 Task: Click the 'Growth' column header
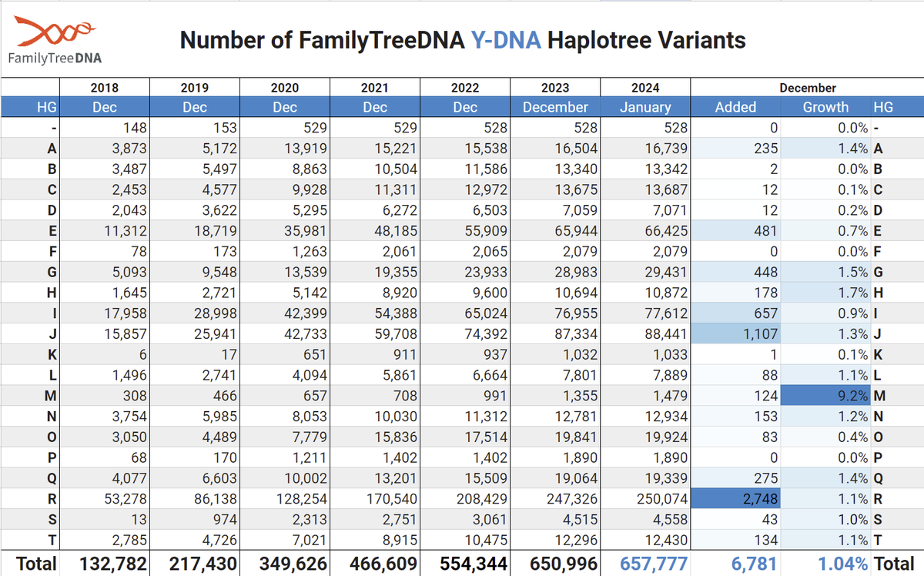click(x=825, y=107)
